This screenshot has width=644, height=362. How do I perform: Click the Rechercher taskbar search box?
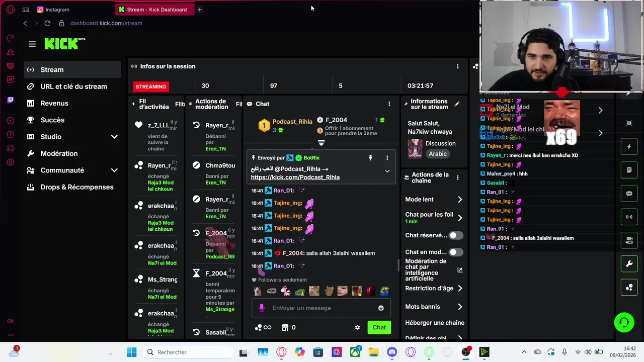(x=188, y=352)
